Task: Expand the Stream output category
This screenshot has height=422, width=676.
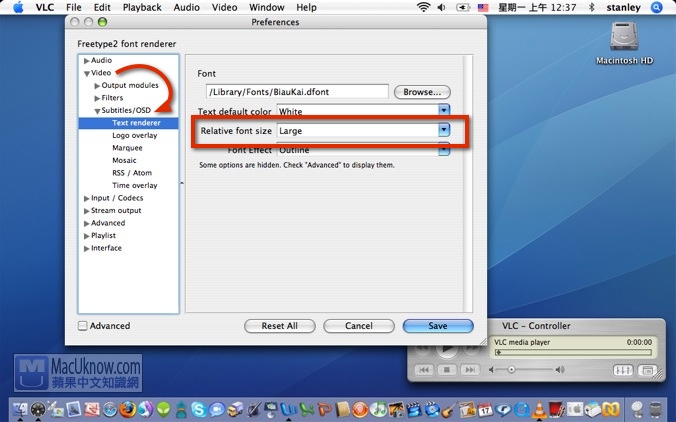Action: pos(87,211)
